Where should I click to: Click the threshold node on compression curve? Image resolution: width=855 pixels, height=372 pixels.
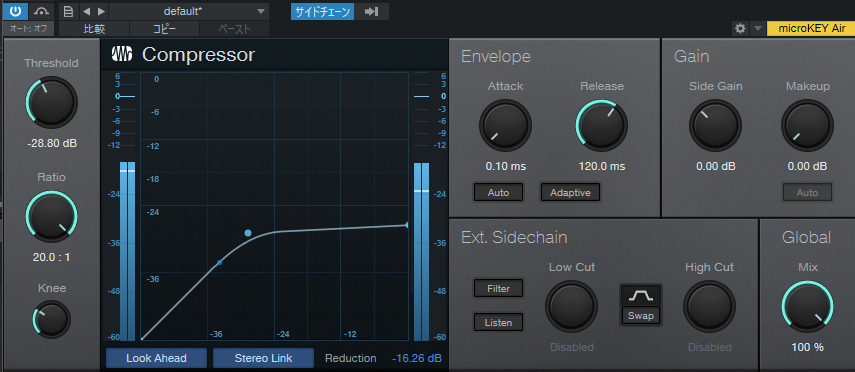pos(248,233)
